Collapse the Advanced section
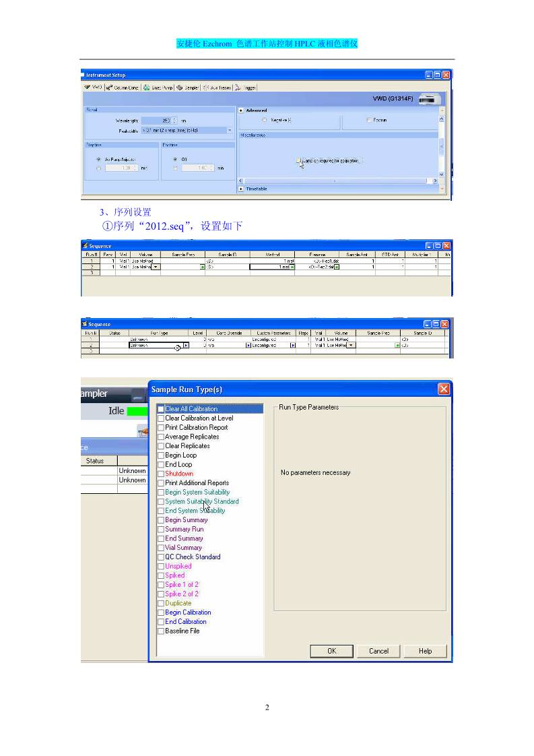This screenshot has width=534, height=756. (242, 111)
